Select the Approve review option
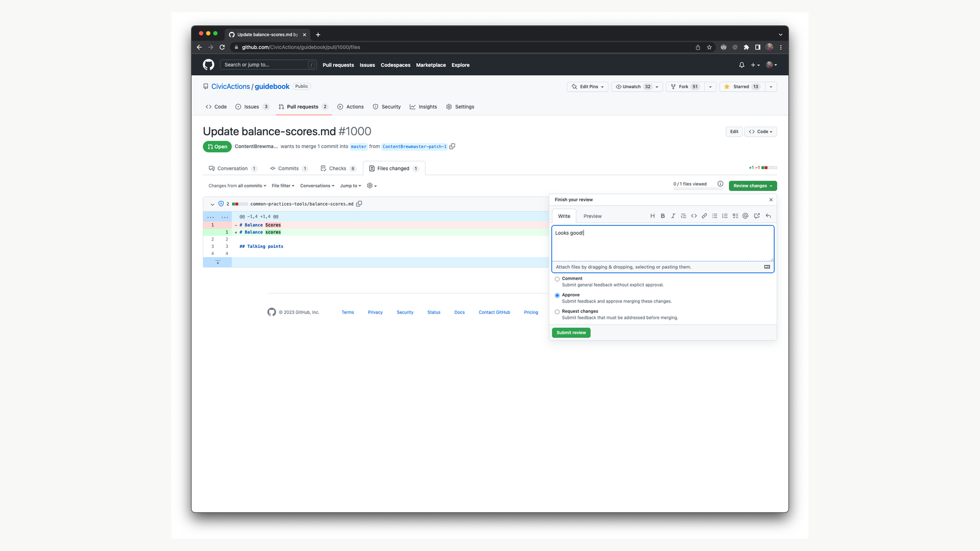This screenshot has width=980, height=551. pyautogui.click(x=557, y=296)
